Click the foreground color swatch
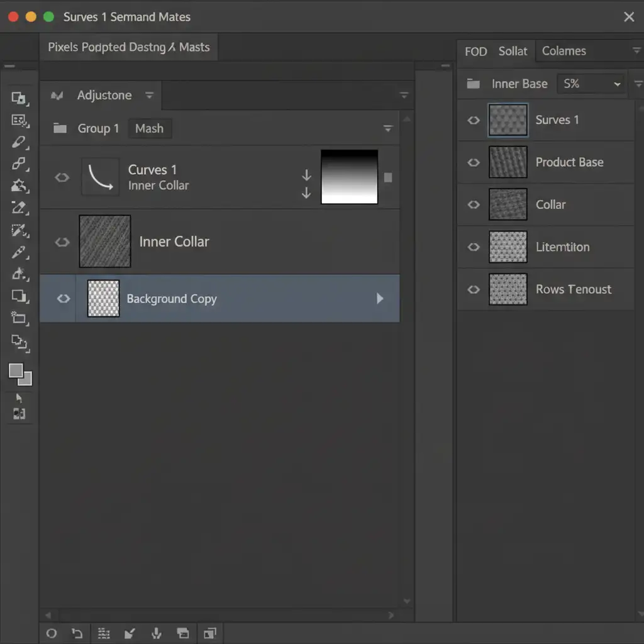 (16, 371)
